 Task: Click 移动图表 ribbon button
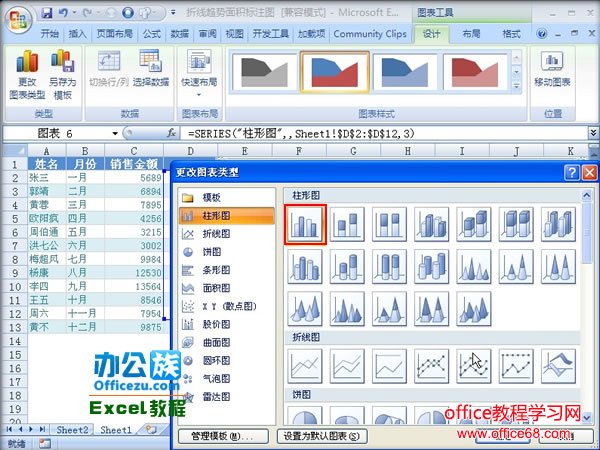coord(552,69)
